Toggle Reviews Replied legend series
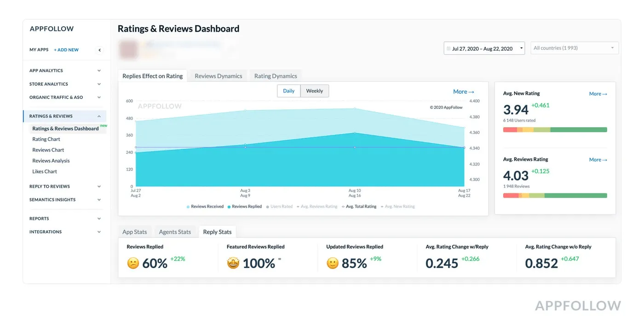This screenshot has width=644, height=322. point(245,207)
